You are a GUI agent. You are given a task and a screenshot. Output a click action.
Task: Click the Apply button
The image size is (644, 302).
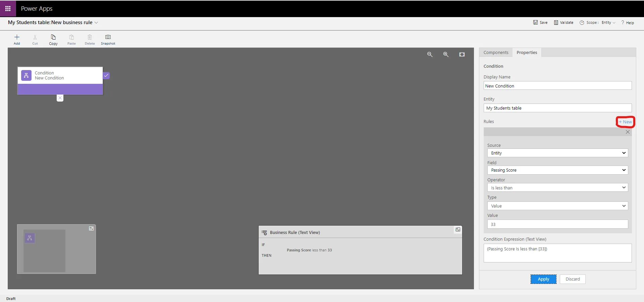pos(543,279)
